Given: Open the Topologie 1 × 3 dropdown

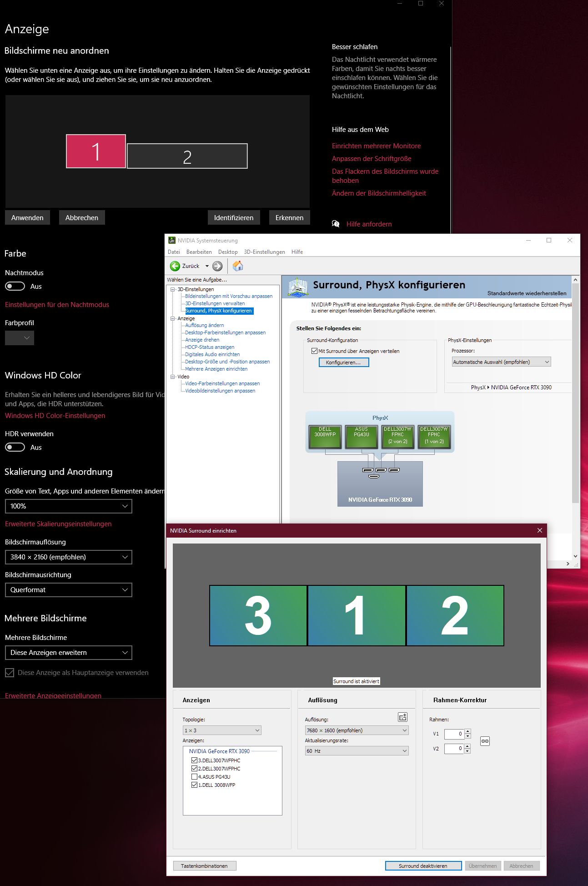Looking at the screenshot, I should (x=222, y=730).
